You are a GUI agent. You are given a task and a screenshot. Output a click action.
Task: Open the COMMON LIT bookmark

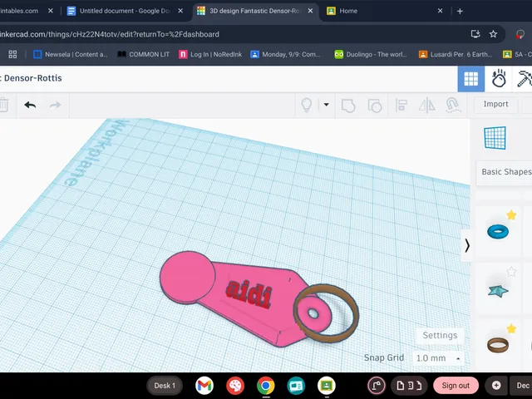(x=144, y=54)
